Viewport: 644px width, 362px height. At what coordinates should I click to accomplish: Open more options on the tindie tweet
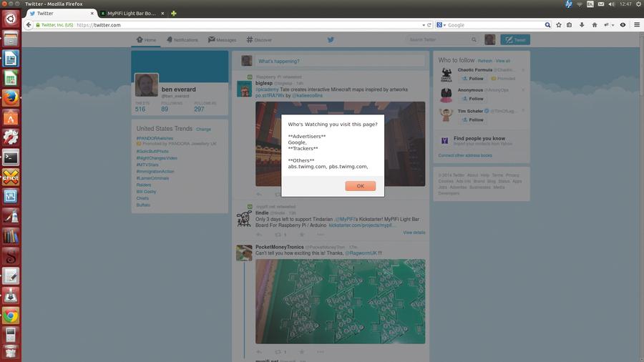[x=321, y=235]
